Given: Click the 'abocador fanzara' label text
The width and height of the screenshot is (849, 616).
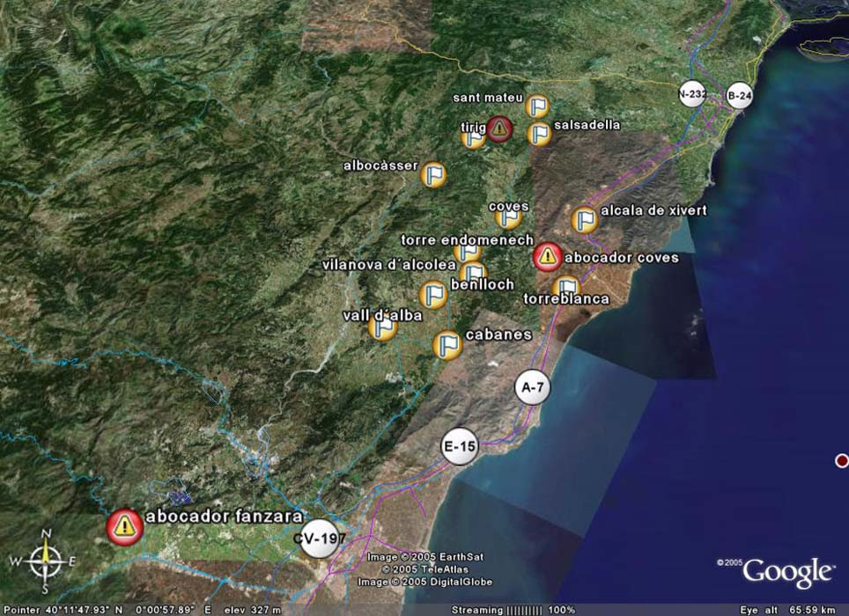Looking at the screenshot, I should [x=225, y=517].
